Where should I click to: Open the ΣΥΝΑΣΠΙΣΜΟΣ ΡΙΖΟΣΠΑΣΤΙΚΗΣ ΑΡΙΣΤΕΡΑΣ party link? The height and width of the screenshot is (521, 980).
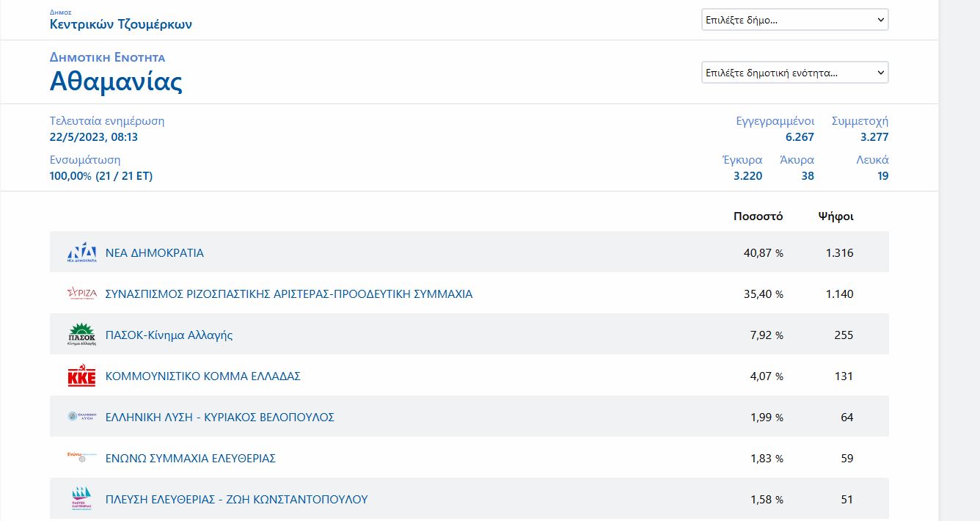point(289,294)
